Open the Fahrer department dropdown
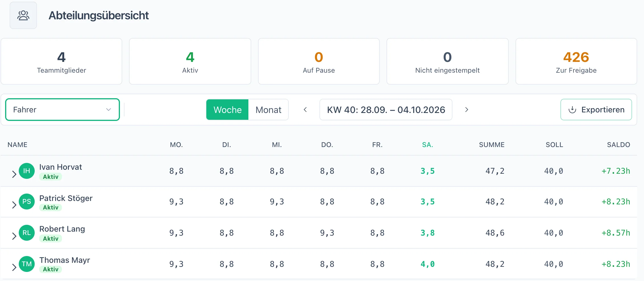 click(63, 110)
